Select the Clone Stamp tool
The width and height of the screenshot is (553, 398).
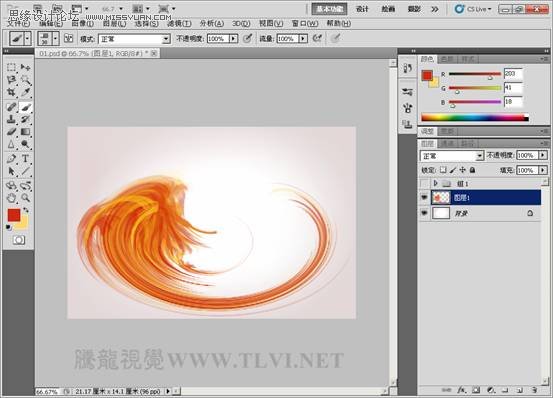coord(11,119)
